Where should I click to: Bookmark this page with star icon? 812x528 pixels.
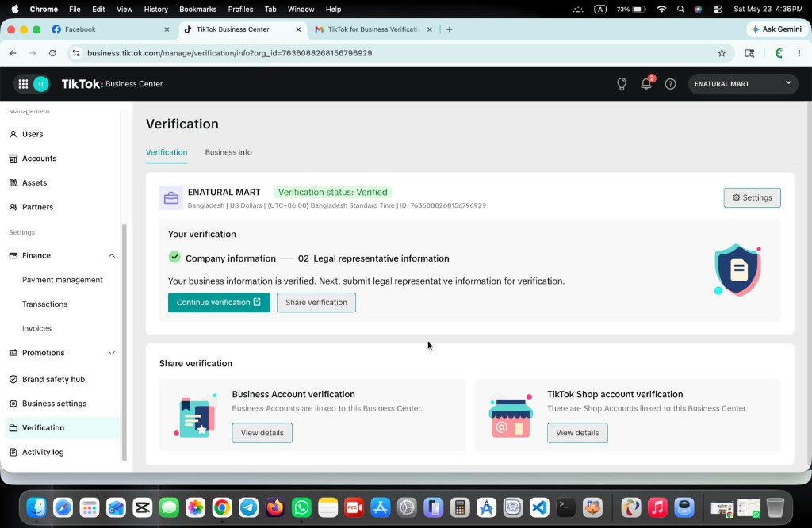click(x=722, y=53)
